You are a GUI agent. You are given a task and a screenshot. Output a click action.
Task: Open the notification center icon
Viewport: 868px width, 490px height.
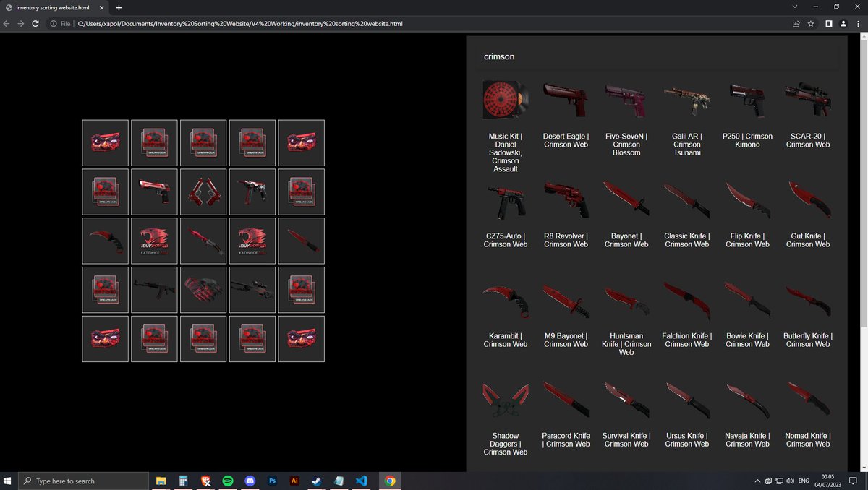(x=854, y=481)
